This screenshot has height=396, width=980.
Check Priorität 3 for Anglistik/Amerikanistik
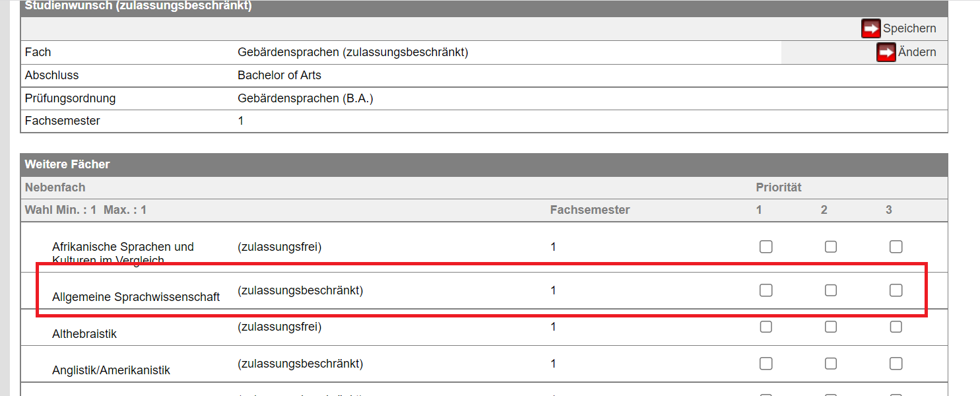(896, 363)
